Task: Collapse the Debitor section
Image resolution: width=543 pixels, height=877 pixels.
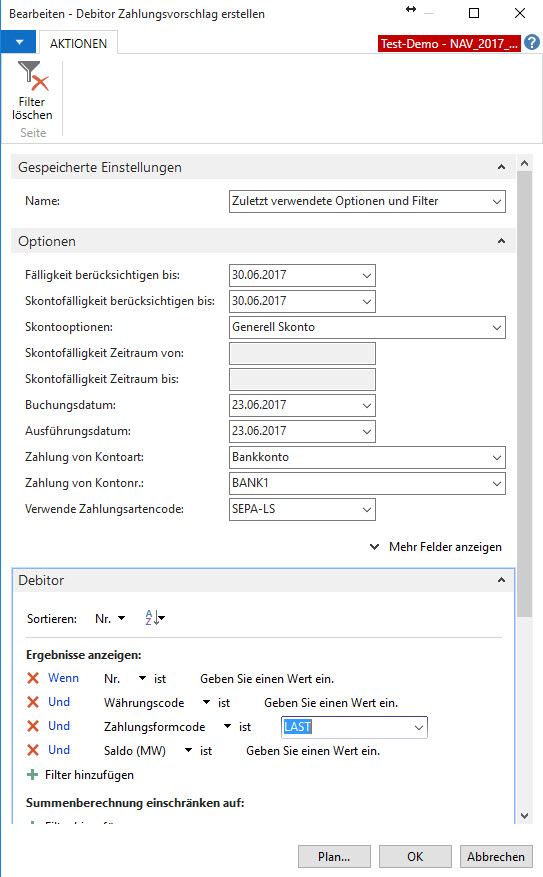Action: pyautogui.click(x=502, y=580)
